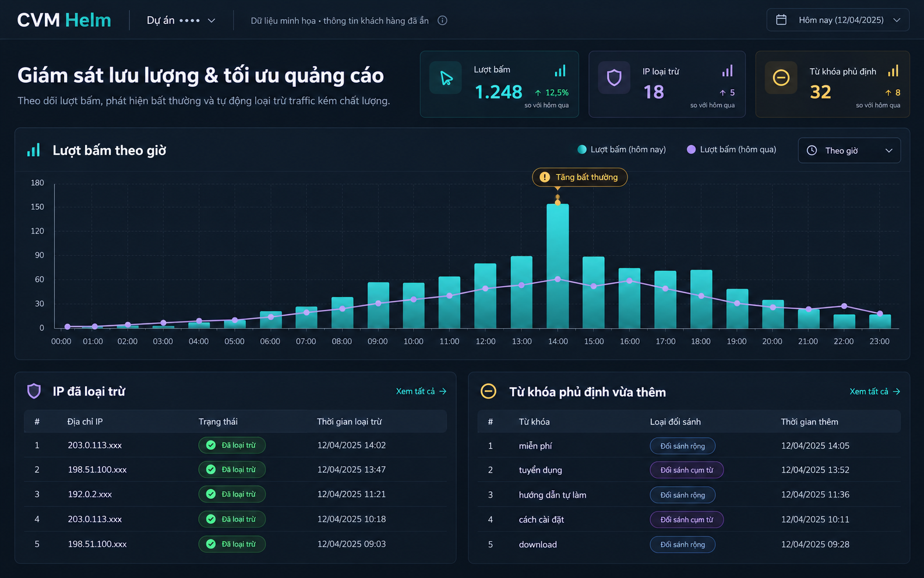The width and height of the screenshot is (924, 578).
Task: Expand the Theo giờ interval dropdown
Action: click(849, 150)
